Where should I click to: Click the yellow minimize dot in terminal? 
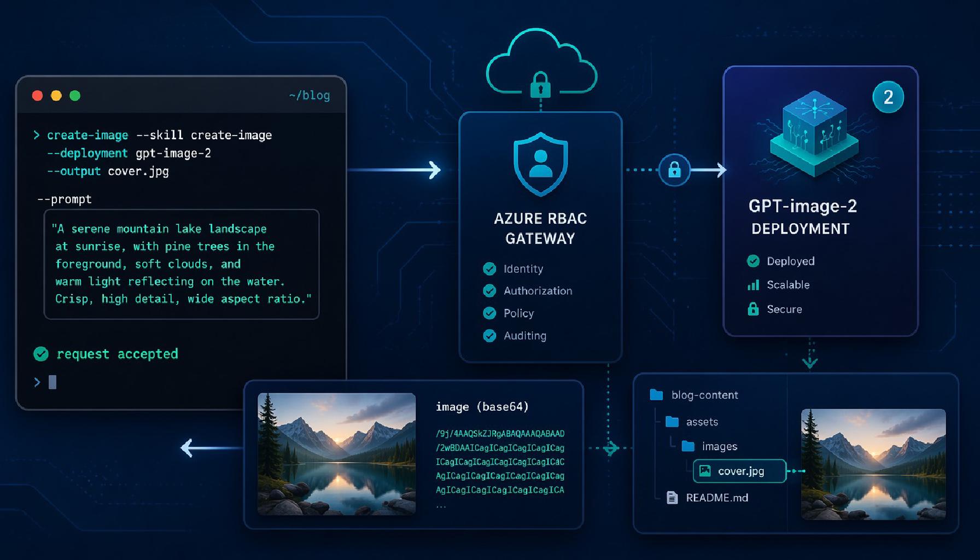pyautogui.click(x=56, y=96)
